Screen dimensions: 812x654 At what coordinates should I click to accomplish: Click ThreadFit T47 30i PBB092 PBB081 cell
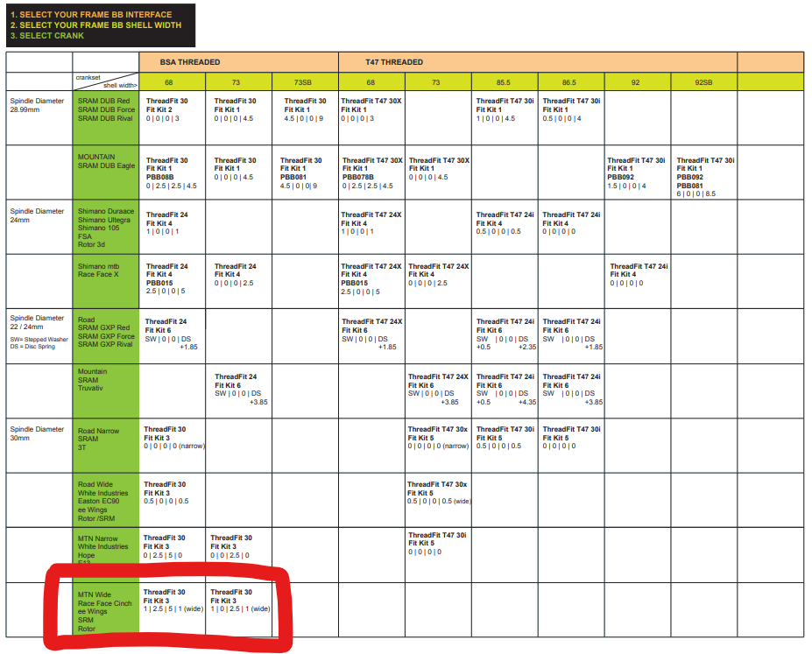[x=703, y=172]
